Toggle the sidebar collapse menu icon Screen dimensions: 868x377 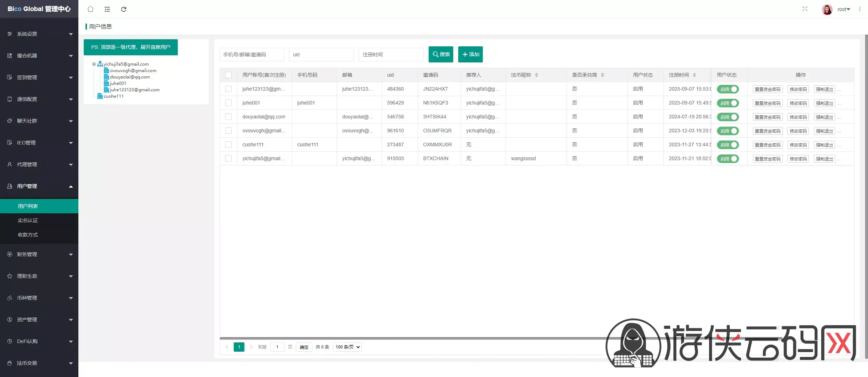coord(107,9)
